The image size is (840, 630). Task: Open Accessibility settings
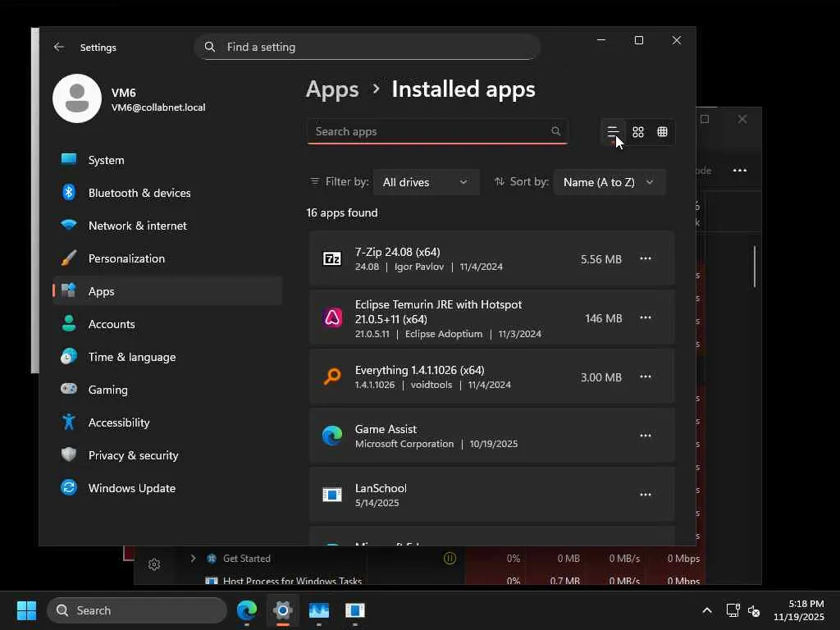click(x=167, y=422)
